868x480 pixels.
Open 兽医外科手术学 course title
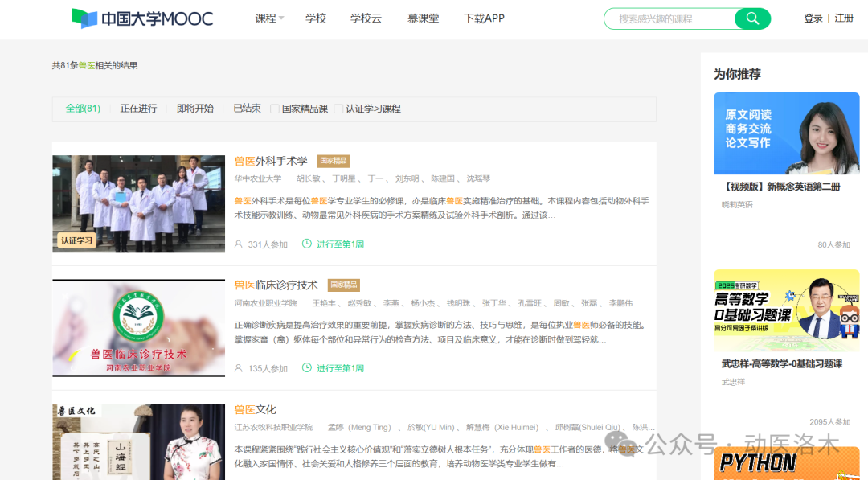pyautogui.click(x=271, y=161)
